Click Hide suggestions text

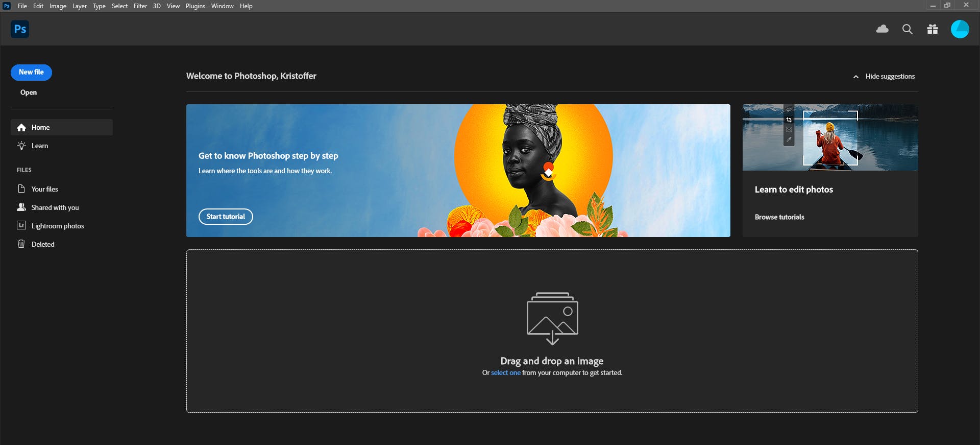(890, 77)
